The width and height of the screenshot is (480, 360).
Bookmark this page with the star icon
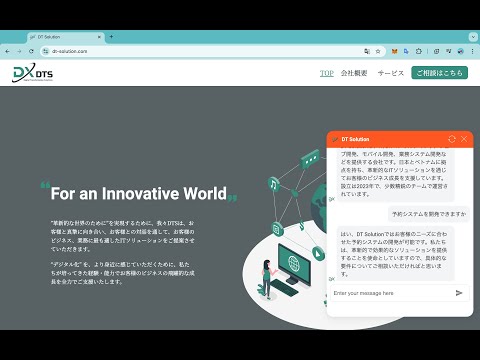[378, 51]
